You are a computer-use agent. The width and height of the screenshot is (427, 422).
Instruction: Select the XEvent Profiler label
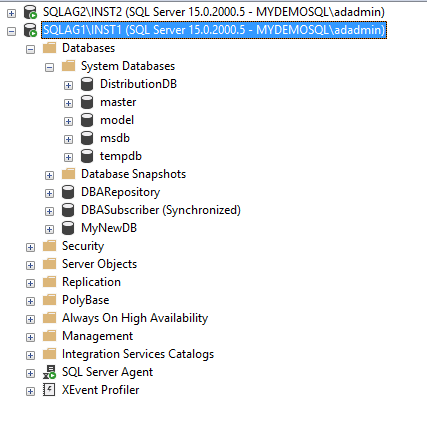(x=100, y=390)
